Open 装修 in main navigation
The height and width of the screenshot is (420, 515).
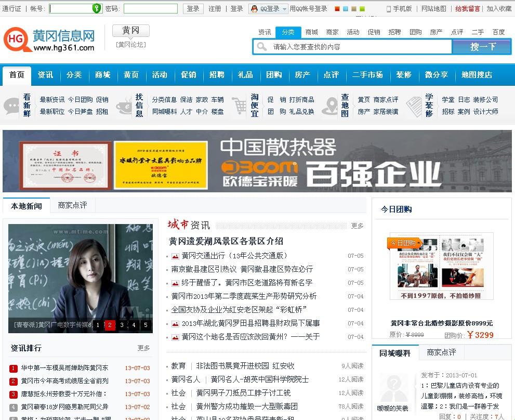tap(404, 75)
